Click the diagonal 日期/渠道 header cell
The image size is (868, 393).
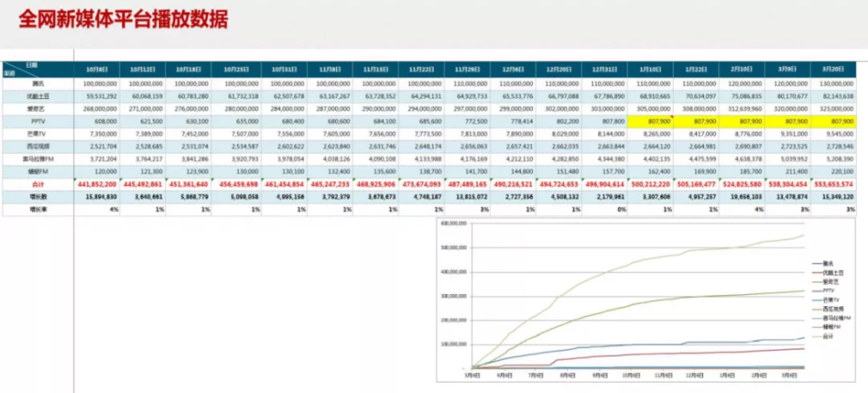37,69
